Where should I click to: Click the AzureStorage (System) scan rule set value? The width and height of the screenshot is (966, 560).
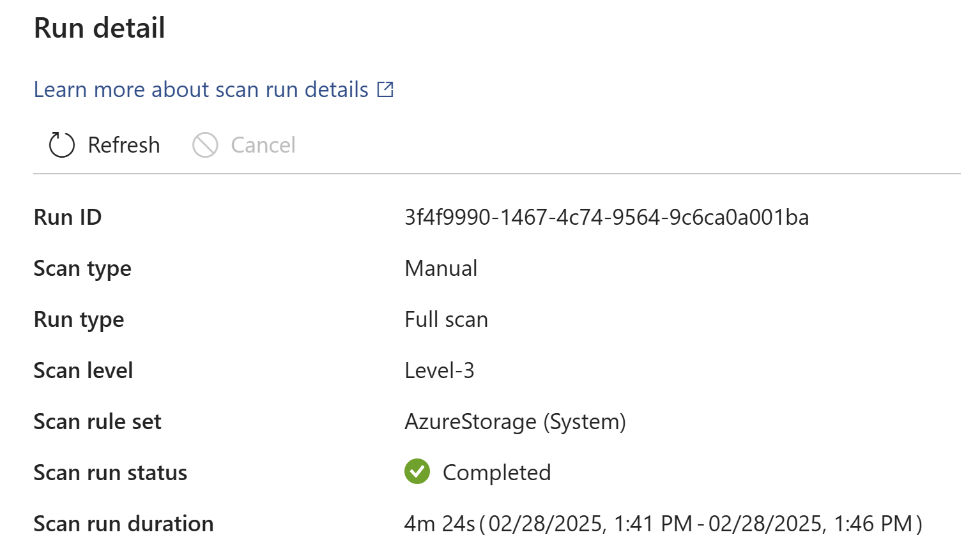516,421
